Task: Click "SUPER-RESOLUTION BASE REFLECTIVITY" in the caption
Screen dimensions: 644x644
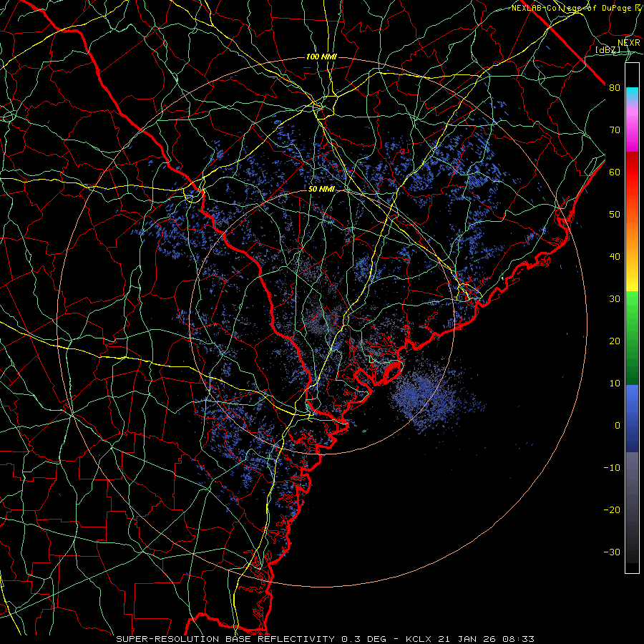Action: tap(225, 639)
